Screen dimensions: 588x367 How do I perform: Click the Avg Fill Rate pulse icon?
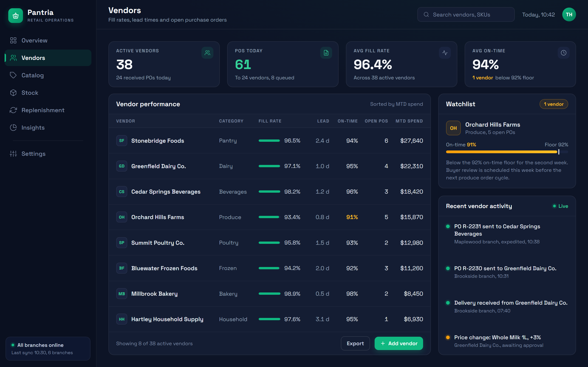(445, 53)
